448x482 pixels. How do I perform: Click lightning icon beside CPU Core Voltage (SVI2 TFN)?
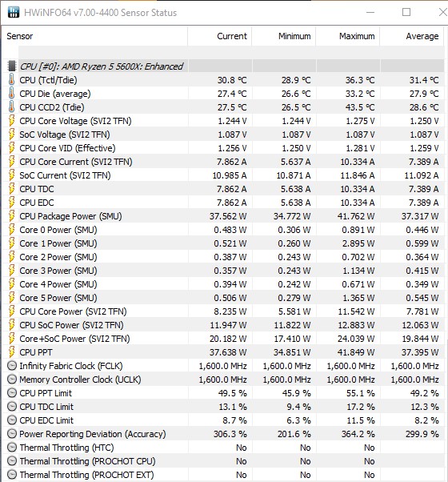tap(11, 120)
